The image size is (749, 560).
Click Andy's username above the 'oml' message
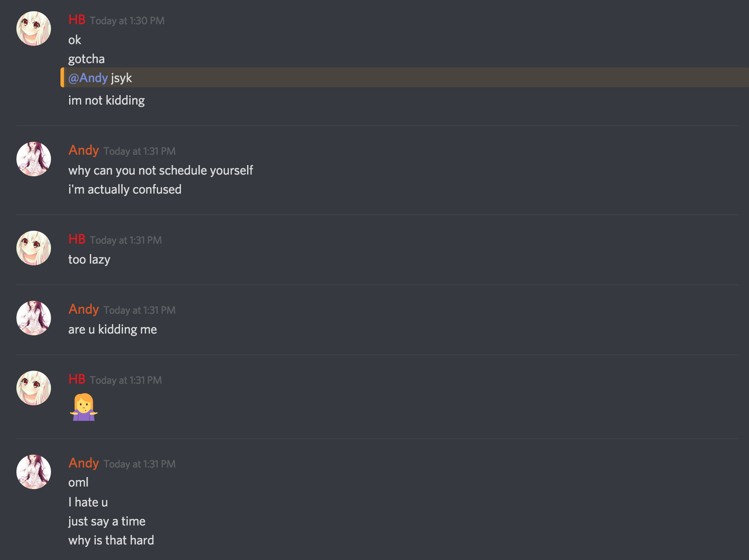(x=84, y=463)
